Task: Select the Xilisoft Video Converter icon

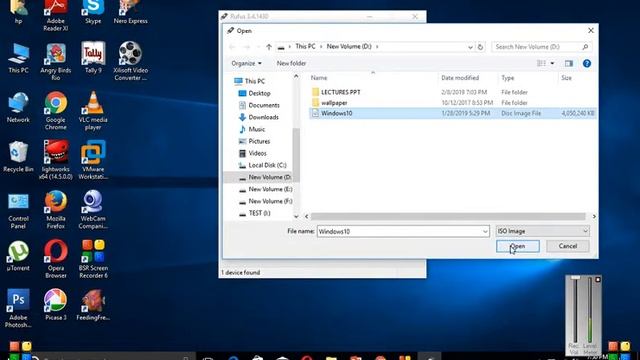Action: 130,62
